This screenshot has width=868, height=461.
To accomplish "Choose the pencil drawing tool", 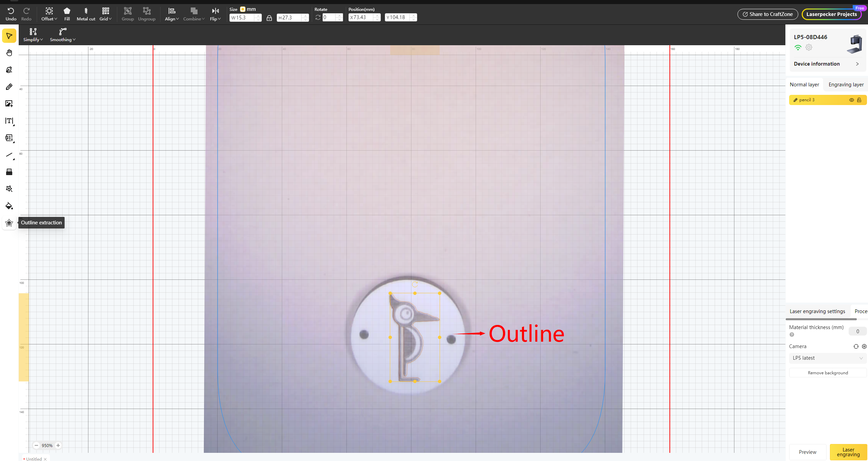I will coord(9,87).
